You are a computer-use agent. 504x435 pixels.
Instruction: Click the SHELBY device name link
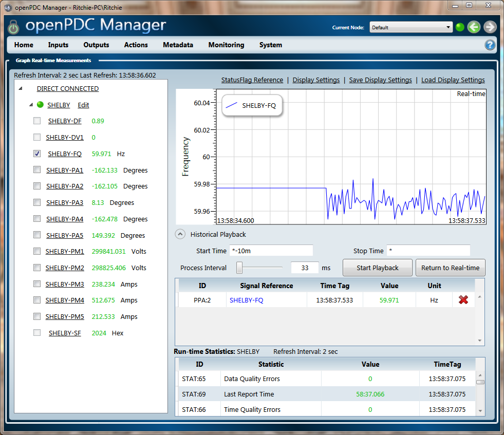tap(59, 105)
